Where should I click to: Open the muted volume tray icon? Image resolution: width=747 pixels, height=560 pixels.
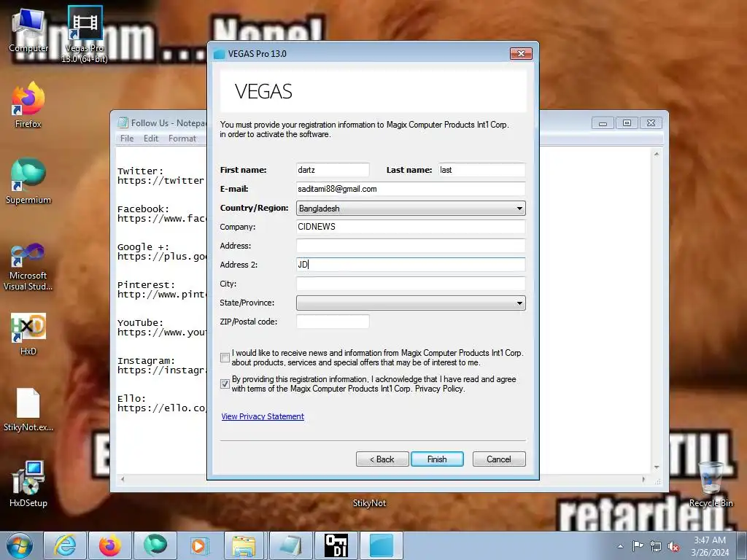click(673, 547)
